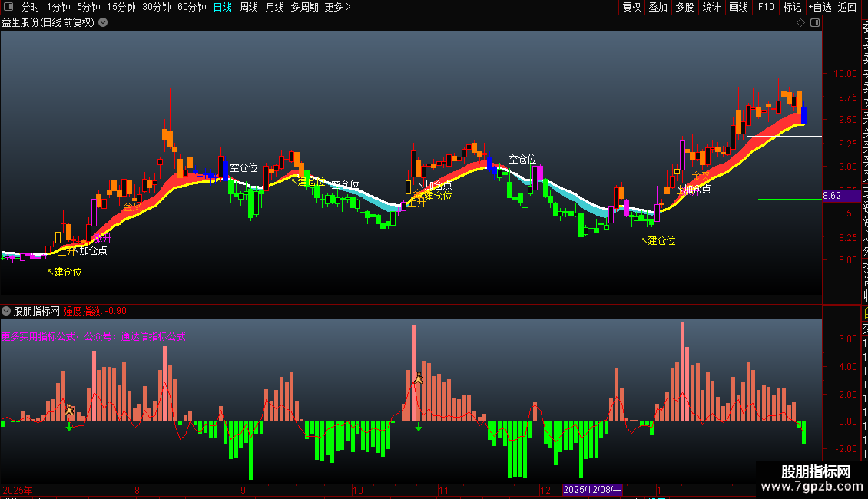Click the 标记 mark button
Viewport: 868px width, 499px height.
pyautogui.click(x=792, y=7)
